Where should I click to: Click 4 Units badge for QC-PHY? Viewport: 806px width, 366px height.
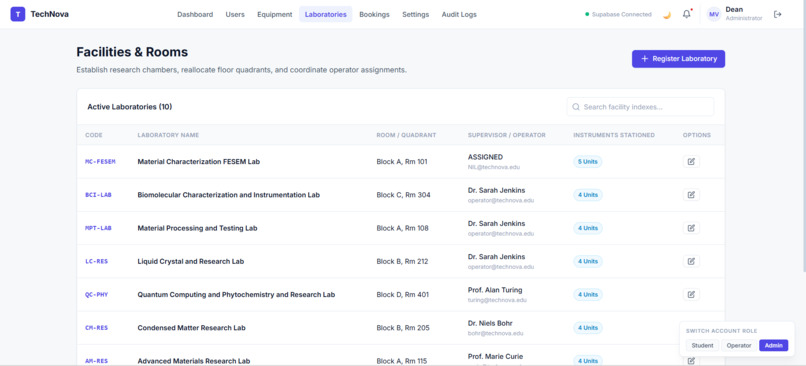click(588, 295)
